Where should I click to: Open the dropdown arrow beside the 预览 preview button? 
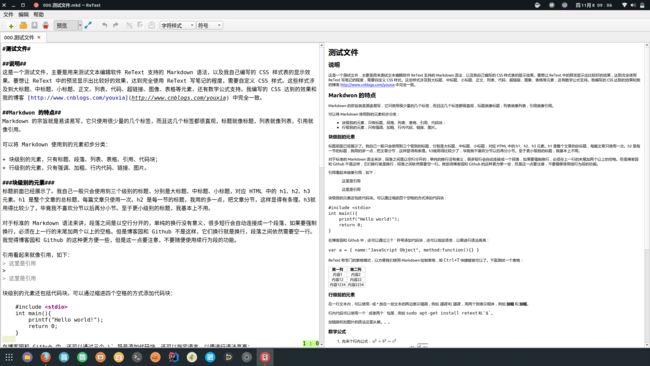pyautogui.click(x=80, y=26)
